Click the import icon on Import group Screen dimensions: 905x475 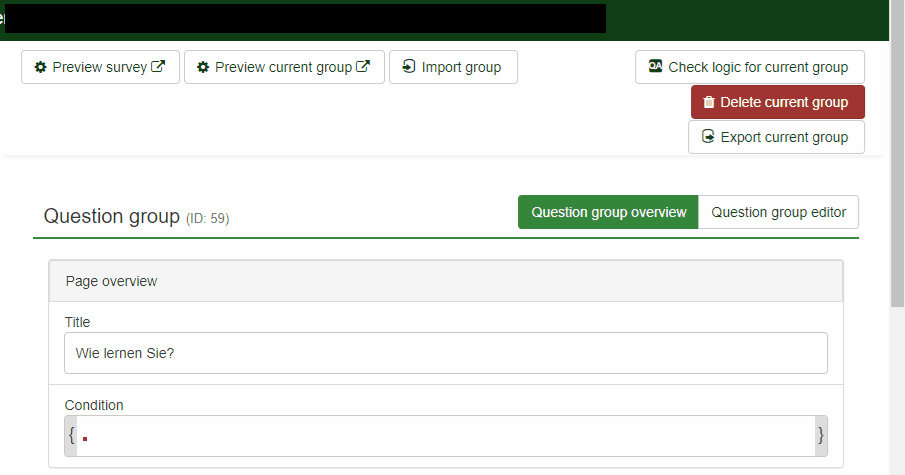tap(409, 66)
